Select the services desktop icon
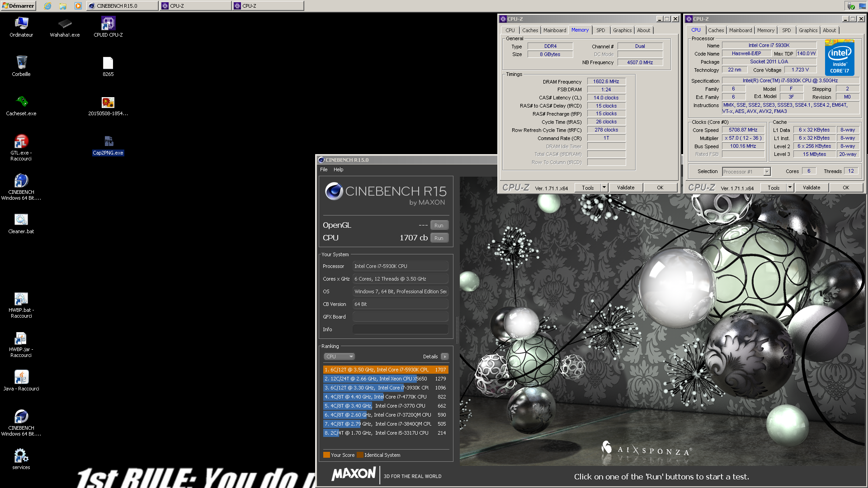 (x=21, y=459)
